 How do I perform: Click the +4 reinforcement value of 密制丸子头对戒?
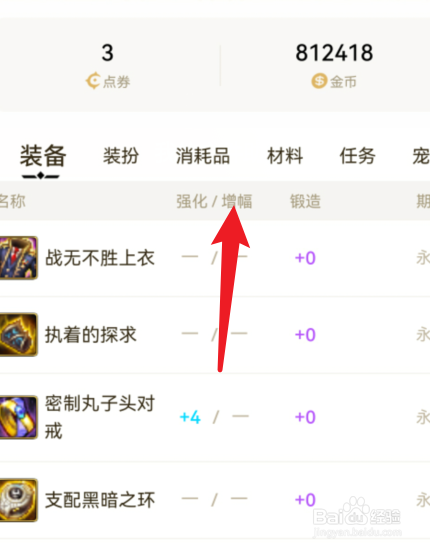tap(190, 417)
